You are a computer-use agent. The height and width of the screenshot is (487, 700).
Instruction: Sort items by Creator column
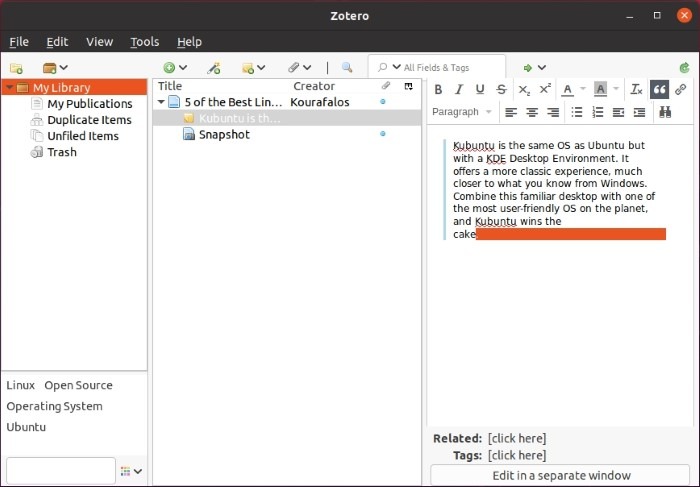click(x=314, y=86)
